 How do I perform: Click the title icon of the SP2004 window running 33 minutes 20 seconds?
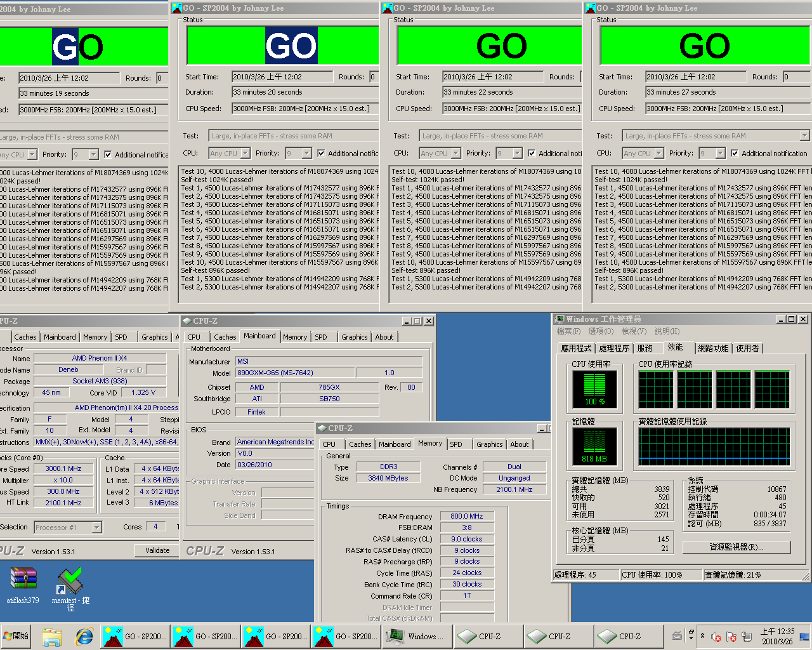tap(177, 8)
